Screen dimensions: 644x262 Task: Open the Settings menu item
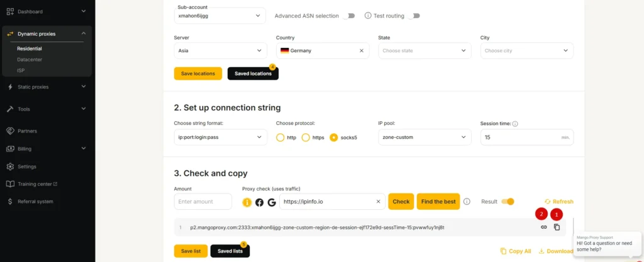(26, 166)
